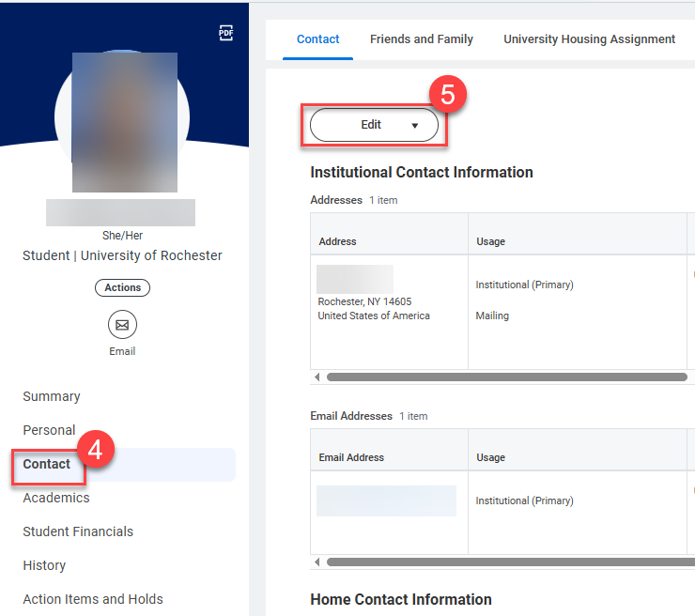Open Academics in the sidebar

pyautogui.click(x=56, y=498)
